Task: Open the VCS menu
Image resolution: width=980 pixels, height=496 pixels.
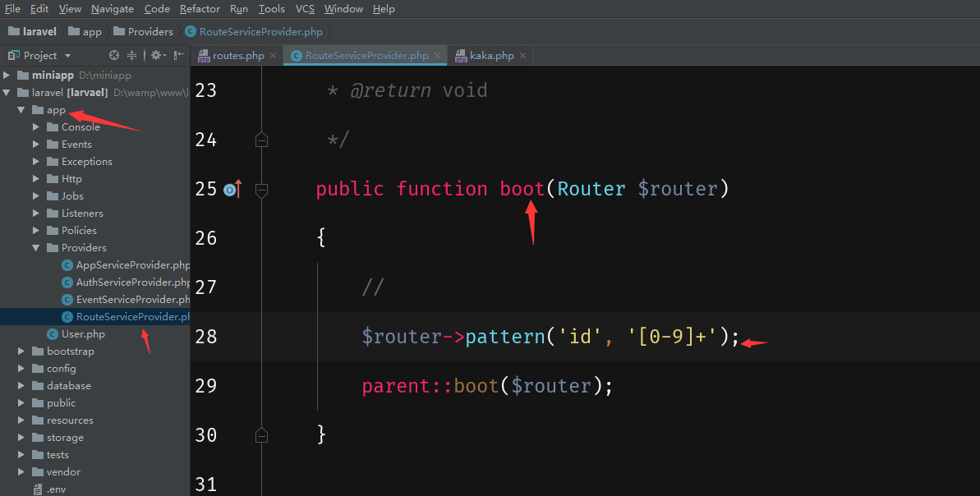Action: tap(305, 9)
